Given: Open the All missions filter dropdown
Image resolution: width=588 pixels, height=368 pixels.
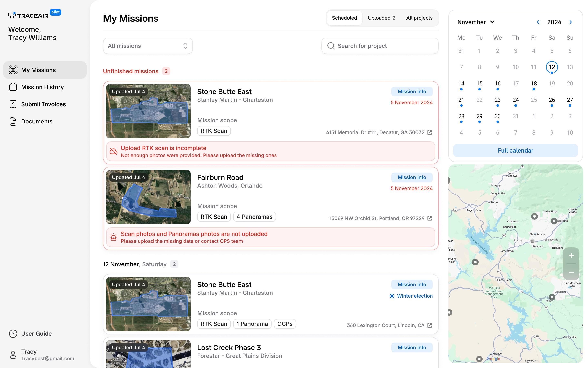Looking at the screenshot, I should (148, 46).
